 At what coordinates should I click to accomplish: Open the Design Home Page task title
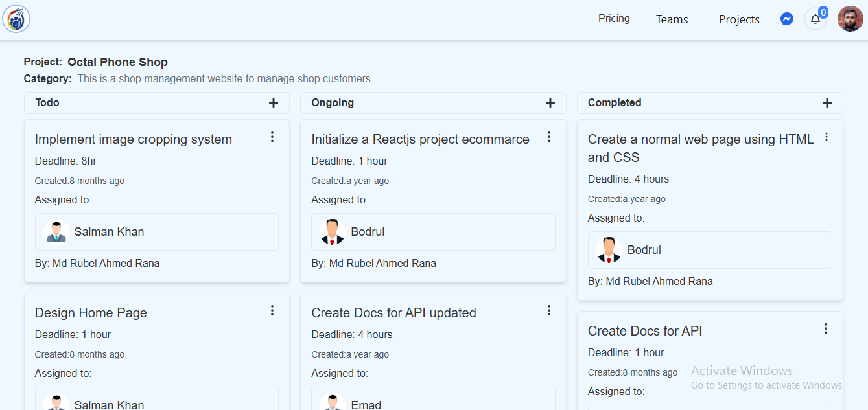pyautogui.click(x=91, y=313)
